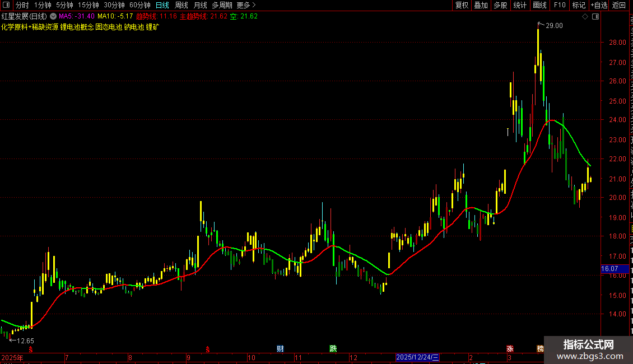Switch to the 日线 daily chart tab
633x364 pixels.
[162, 5]
